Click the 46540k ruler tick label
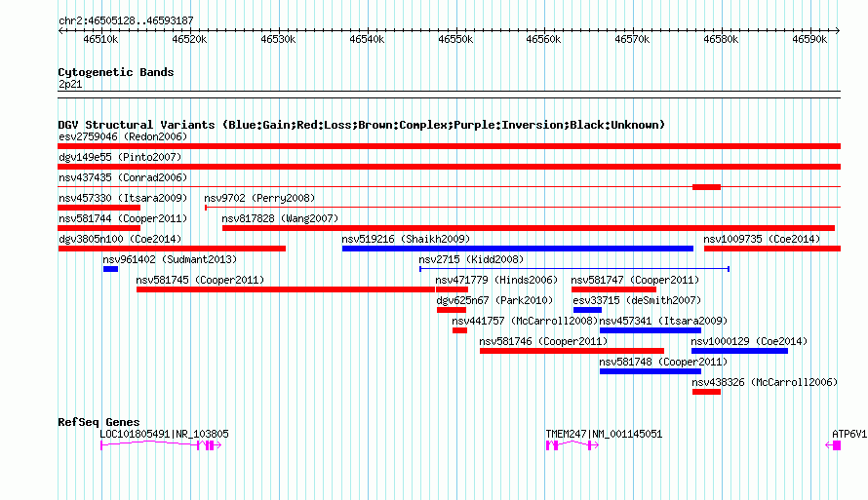Screen dimensions: 868x500 (x=367, y=39)
